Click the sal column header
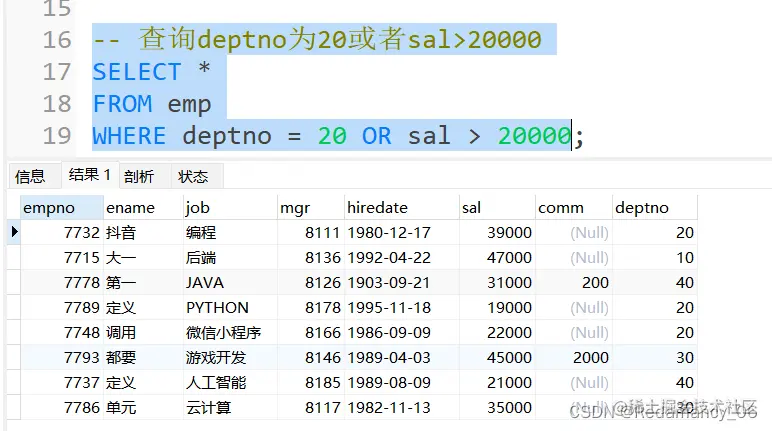The image size is (772, 431). coord(497,207)
